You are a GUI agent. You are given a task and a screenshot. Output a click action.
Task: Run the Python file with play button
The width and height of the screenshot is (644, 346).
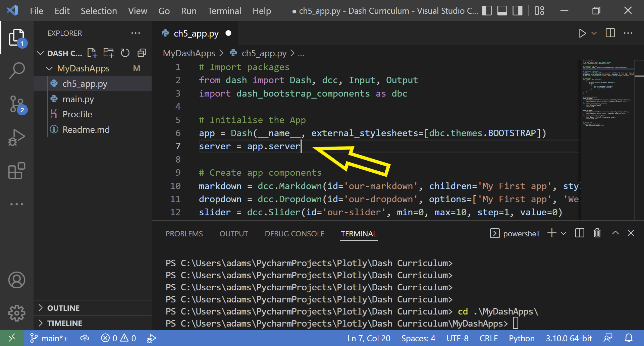coord(583,33)
